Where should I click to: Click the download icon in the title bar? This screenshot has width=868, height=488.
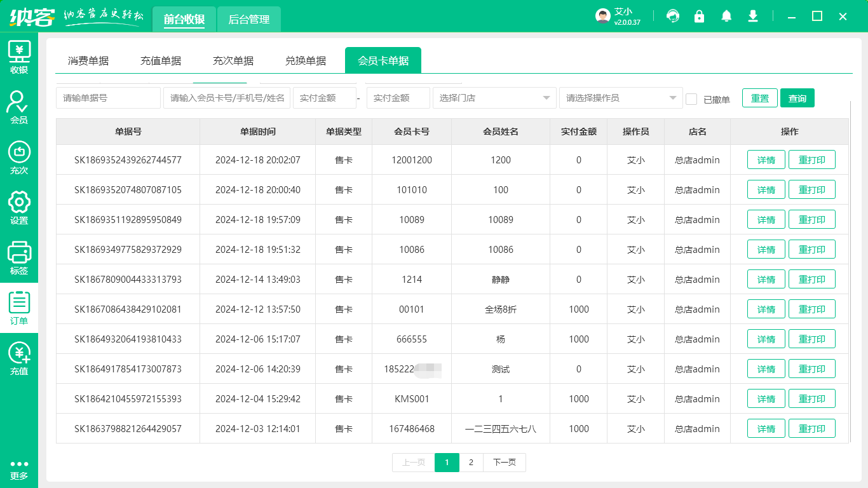(x=753, y=16)
